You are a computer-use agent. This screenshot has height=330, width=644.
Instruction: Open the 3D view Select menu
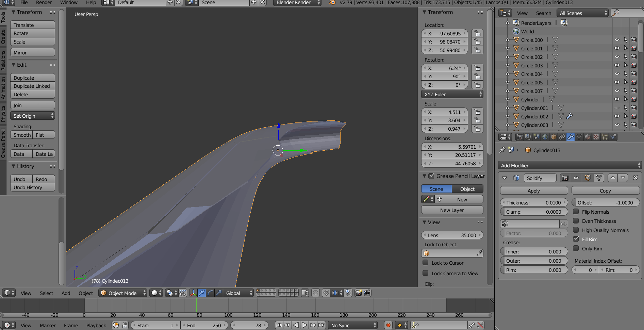46,293
